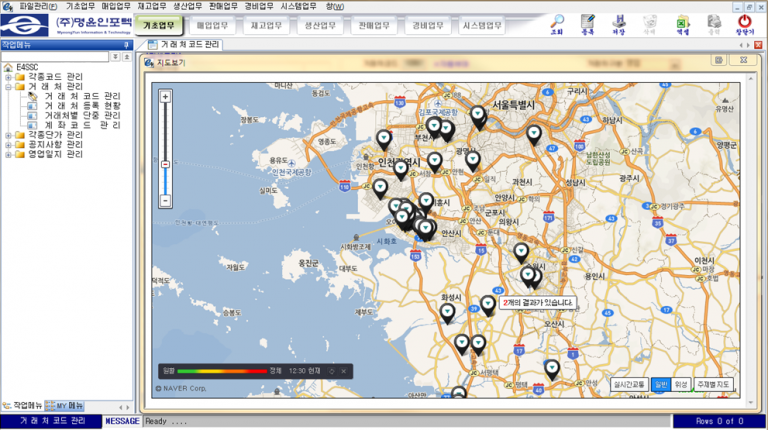Expand the 영업일지 관리 folder
The image size is (768, 430).
click(x=8, y=154)
